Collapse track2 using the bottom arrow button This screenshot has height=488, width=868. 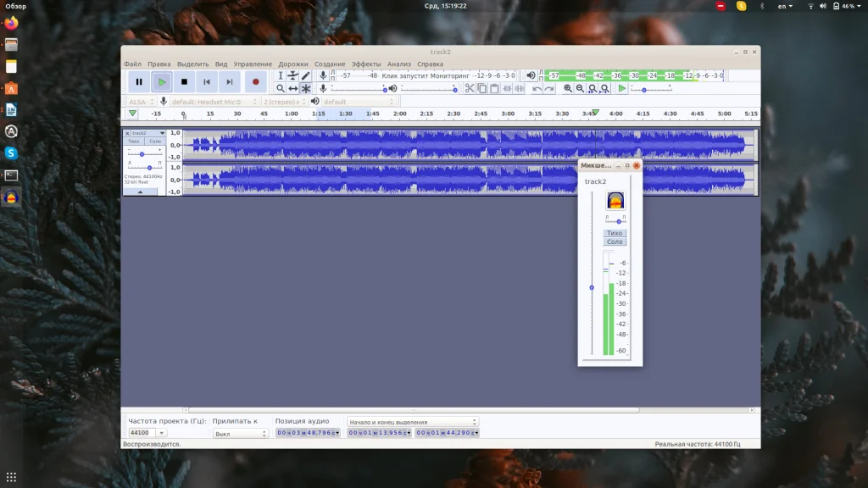[x=142, y=192]
